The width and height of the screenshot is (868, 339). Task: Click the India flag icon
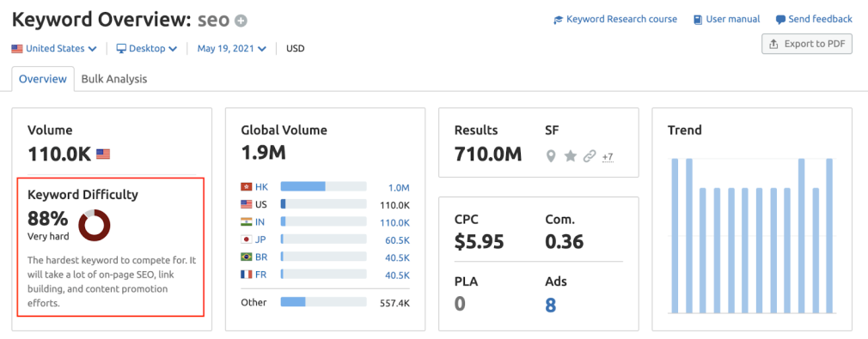(247, 222)
